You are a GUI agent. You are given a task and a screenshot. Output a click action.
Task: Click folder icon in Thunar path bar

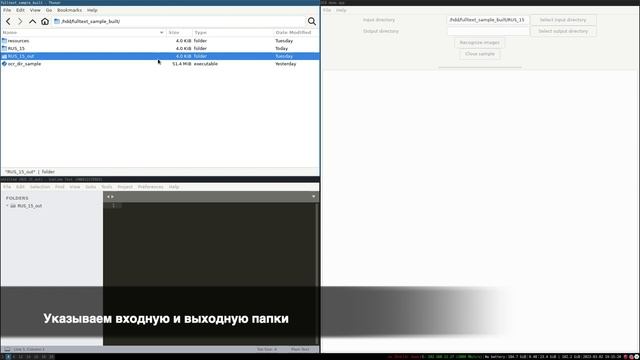point(57,21)
